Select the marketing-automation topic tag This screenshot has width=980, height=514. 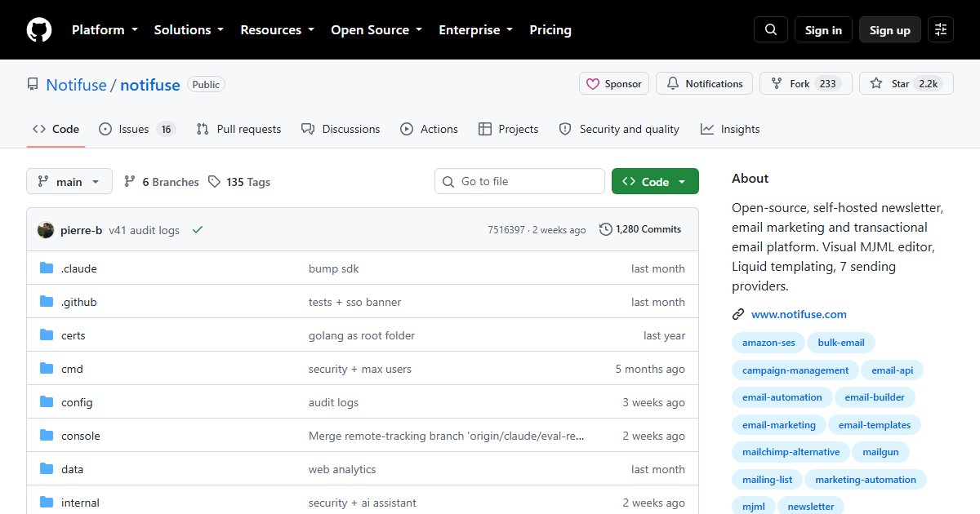tap(866, 480)
